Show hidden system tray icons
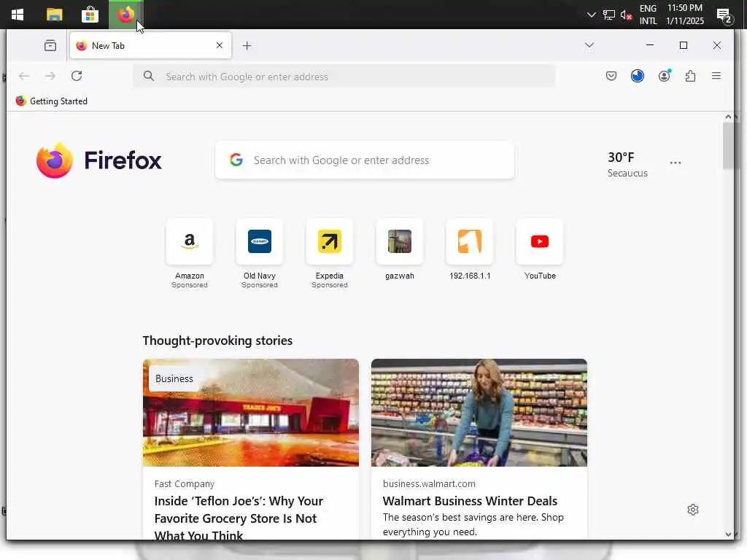Viewport: 747px width, 560px height. pyautogui.click(x=591, y=15)
